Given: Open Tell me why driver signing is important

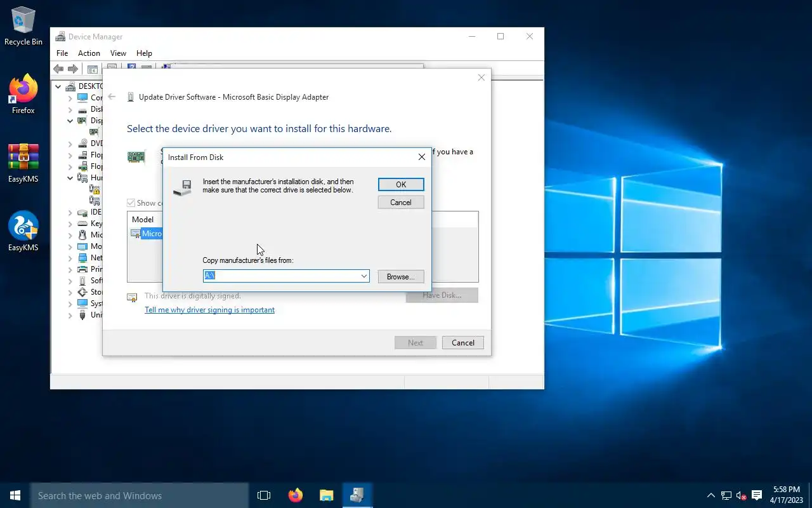Looking at the screenshot, I should (209, 310).
